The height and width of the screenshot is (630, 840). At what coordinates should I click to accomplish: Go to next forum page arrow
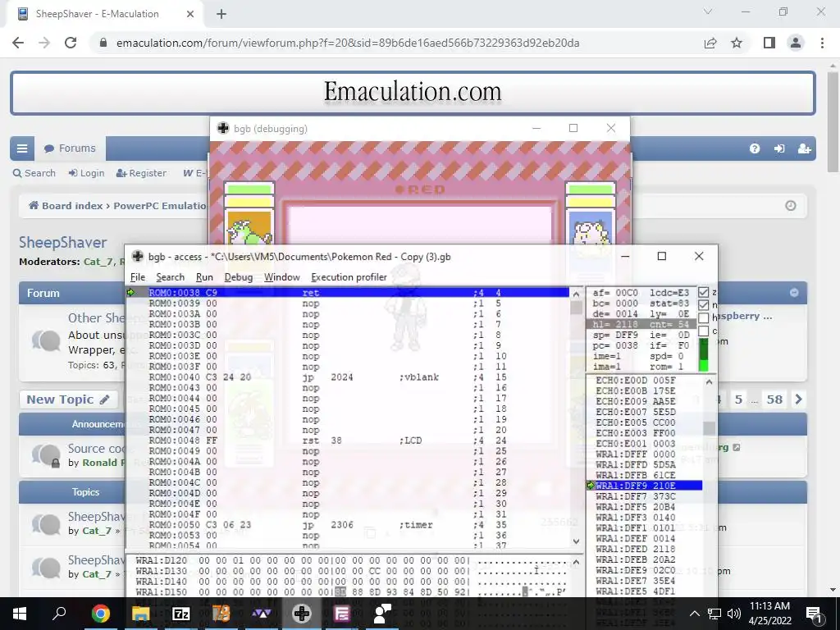coord(798,399)
